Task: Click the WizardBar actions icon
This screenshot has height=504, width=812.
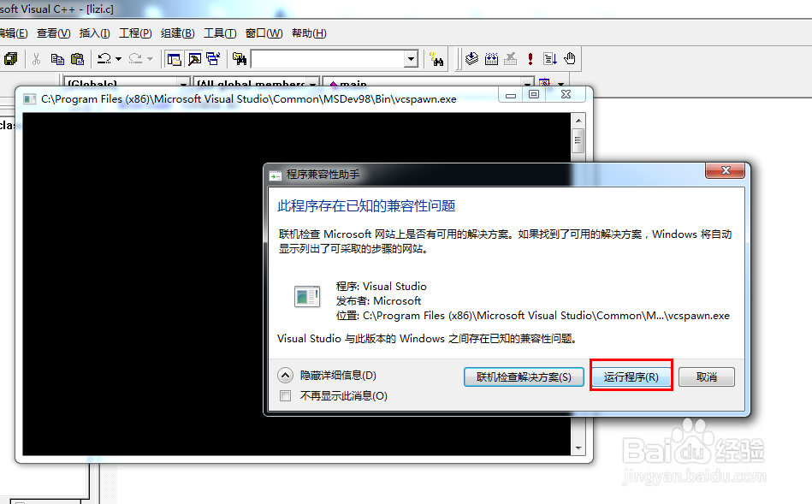Action: (x=544, y=82)
